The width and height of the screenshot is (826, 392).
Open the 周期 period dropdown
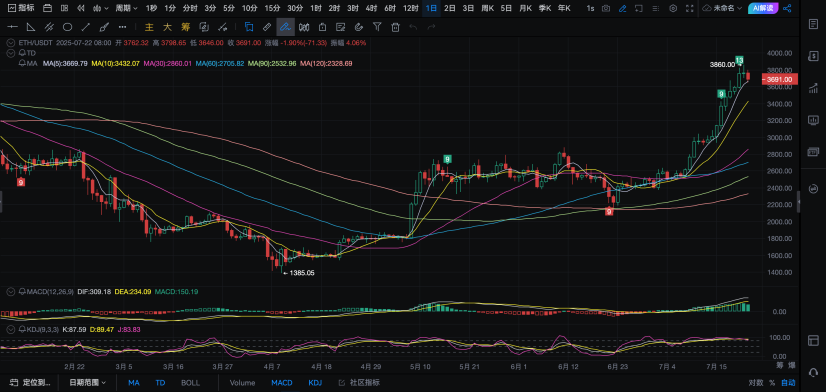click(127, 8)
